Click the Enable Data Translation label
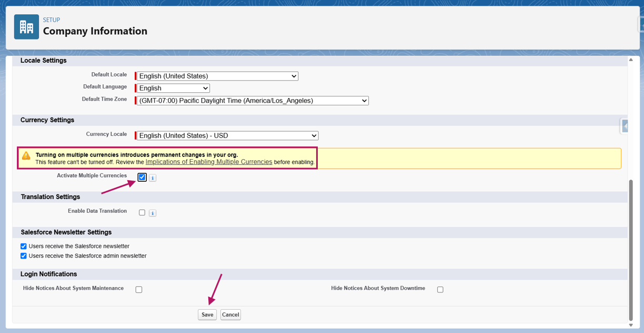This screenshot has width=644, height=333. 97,211
